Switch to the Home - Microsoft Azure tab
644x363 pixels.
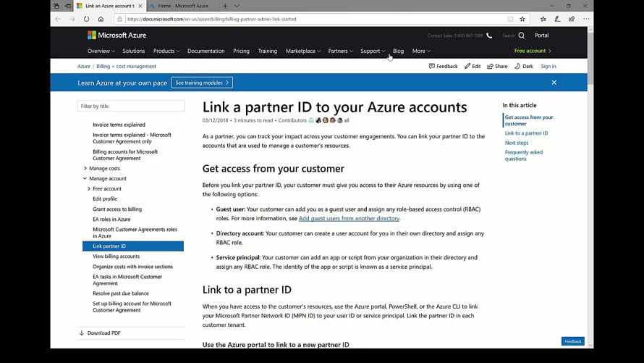coord(181,6)
